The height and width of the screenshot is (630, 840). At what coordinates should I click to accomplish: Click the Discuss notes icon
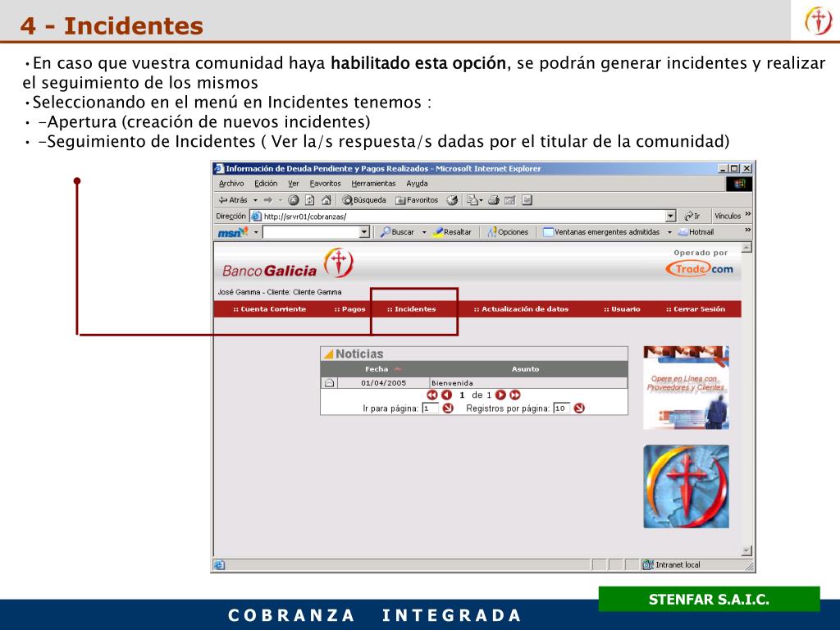(x=527, y=200)
